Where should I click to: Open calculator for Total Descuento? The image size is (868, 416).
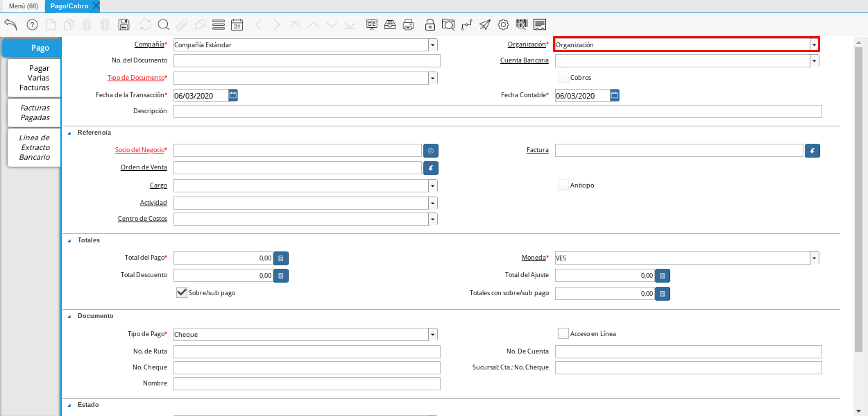(281, 276)
